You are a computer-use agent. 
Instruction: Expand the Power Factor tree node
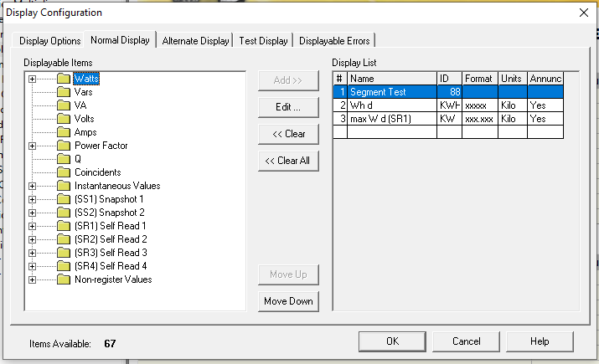[x=33, y=146]
